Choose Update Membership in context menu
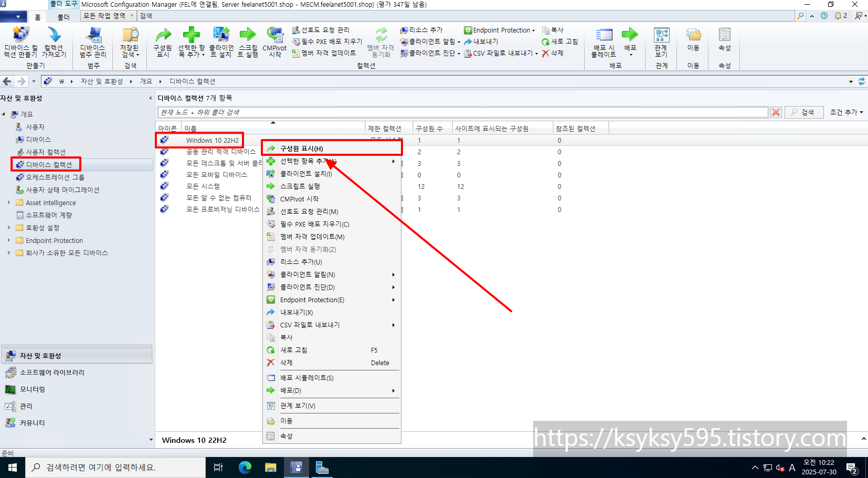Screen dimensions: 868x478 332,237
